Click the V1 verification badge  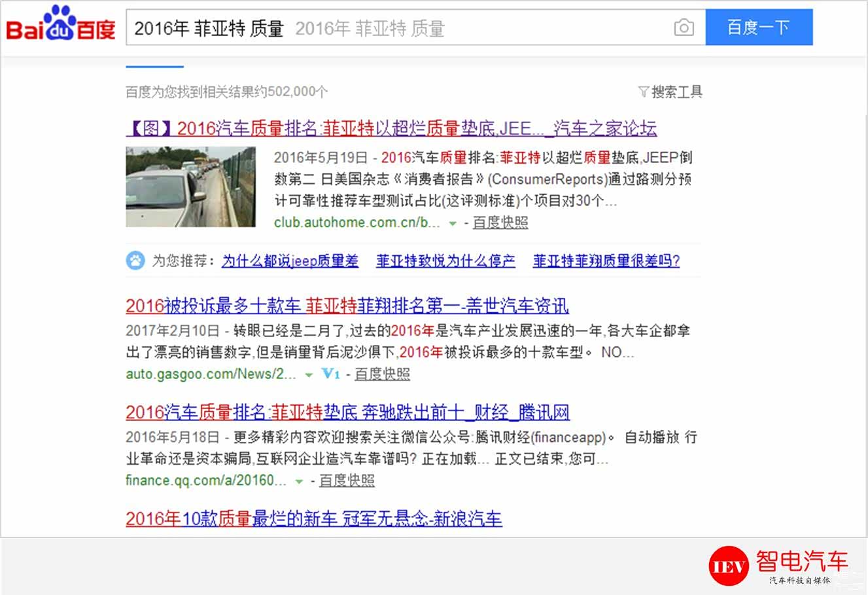pyautogui.click(x=331, y=374)
